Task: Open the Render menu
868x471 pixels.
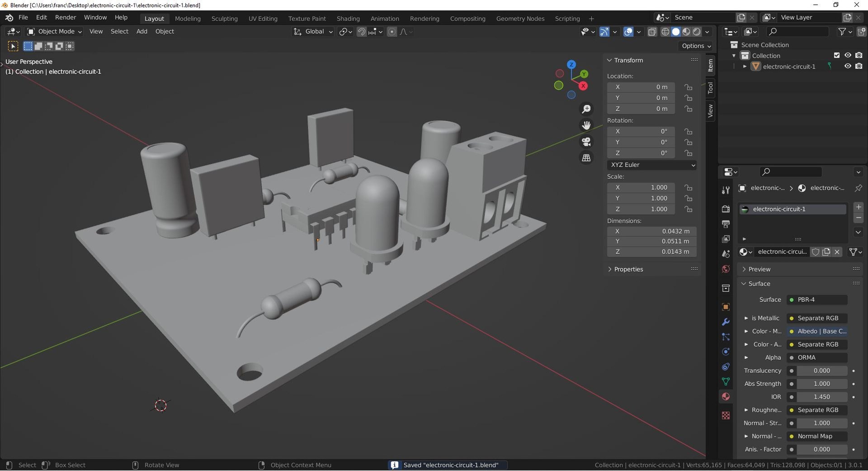Action: click(x=66, y=17)
